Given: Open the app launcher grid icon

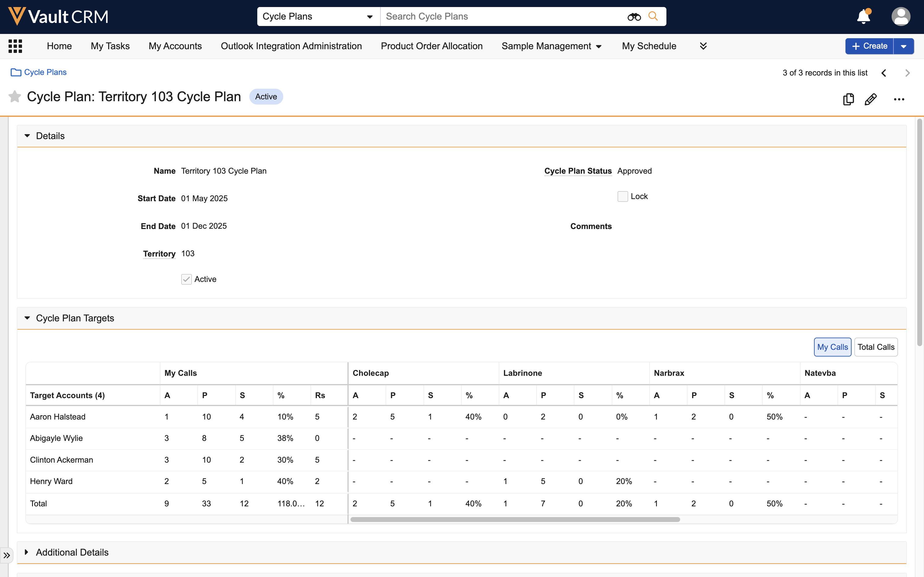Looking at the screenshot, I should coord(15,46).
